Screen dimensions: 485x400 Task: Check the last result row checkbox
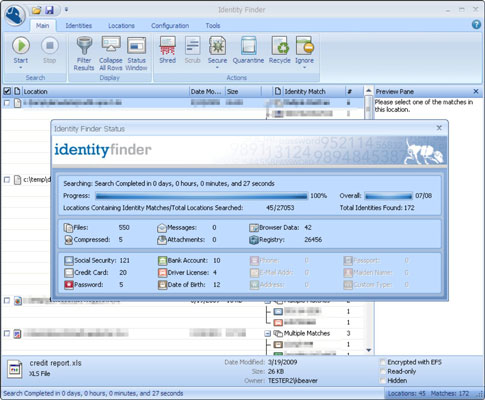(x=7, y=333)
